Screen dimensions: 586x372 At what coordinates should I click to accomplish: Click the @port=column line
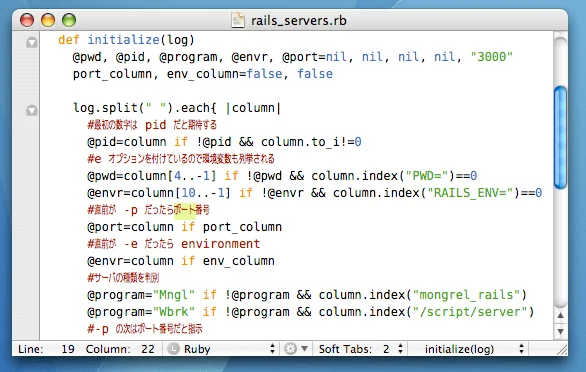pos(185,227)
